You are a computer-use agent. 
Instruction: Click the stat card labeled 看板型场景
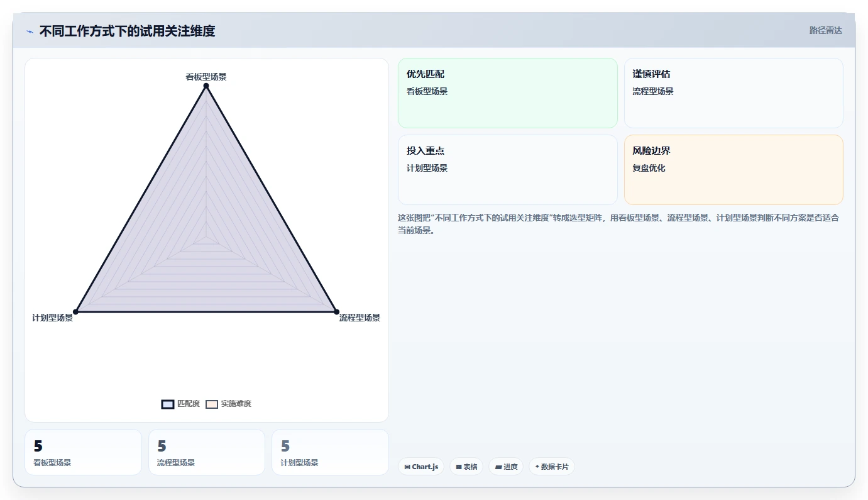(83, 452)
